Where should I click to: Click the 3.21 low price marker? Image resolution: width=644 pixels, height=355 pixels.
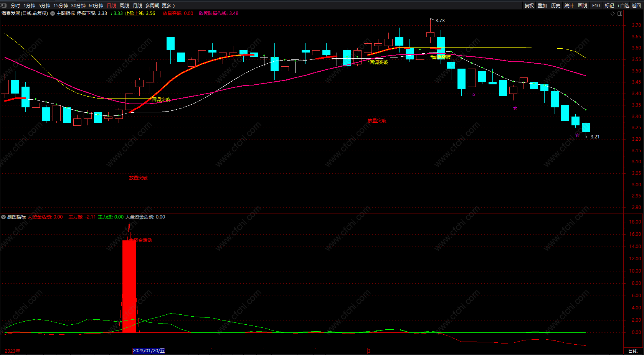(x=595, y=137)
